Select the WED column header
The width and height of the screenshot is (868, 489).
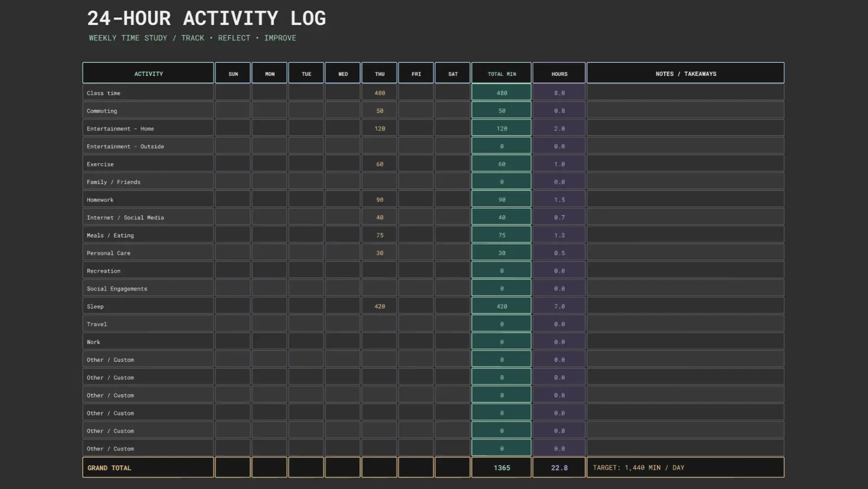point(343,73)
